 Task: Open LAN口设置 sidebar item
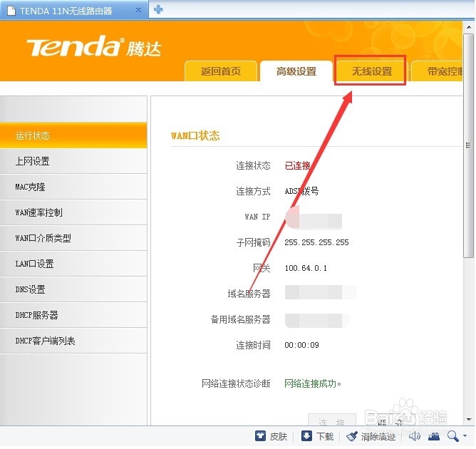coord(73,264)
